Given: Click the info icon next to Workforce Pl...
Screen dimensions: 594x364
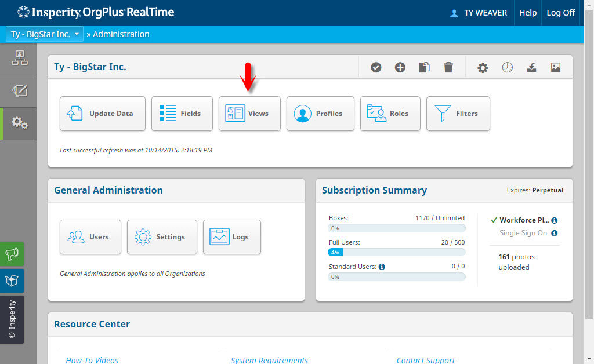Looking at the screenshot, I should (554, 220).
